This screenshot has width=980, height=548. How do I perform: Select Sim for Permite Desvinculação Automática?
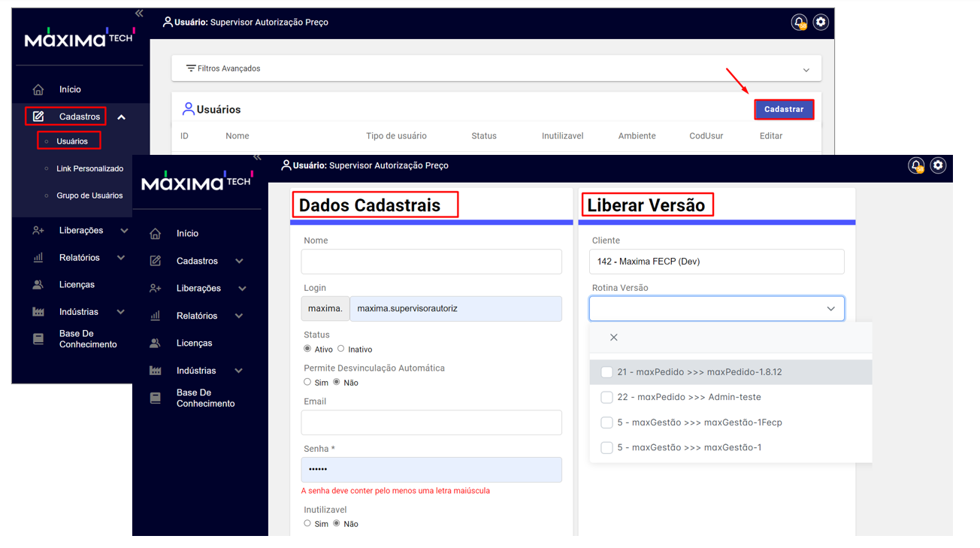tap(307, 382)
